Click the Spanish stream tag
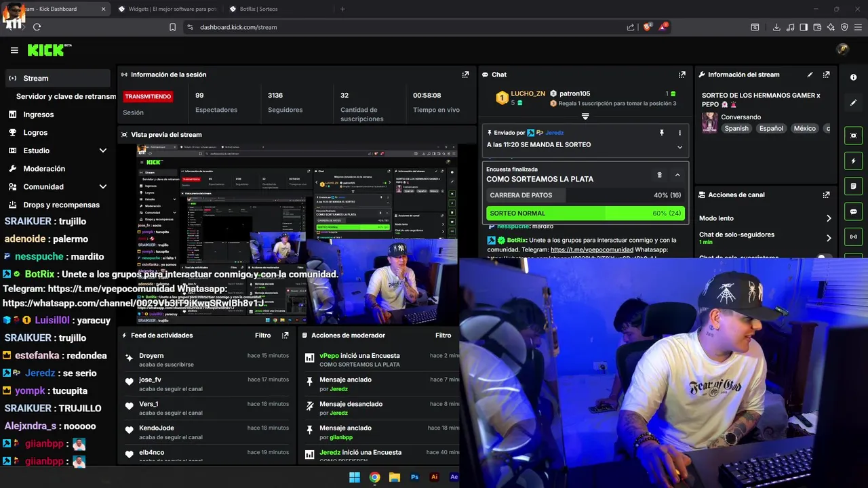This screenshot has width=868, height=488. pos(736,128)
